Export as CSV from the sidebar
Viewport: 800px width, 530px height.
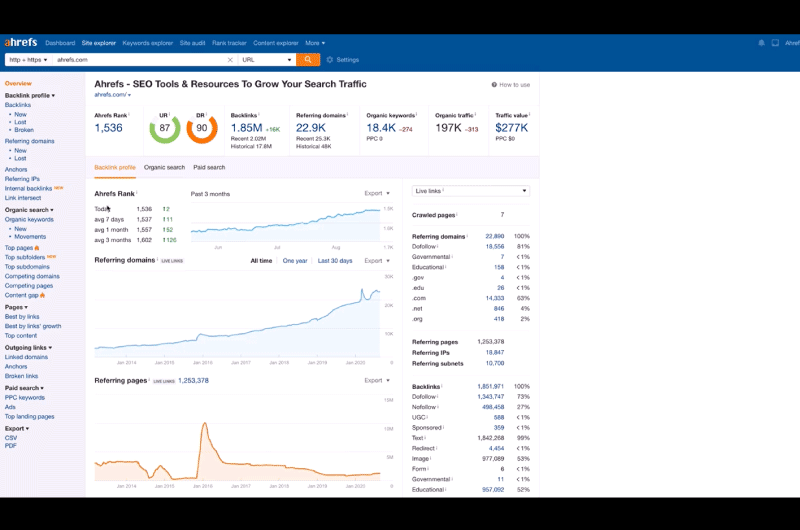(x=11, y=438)
